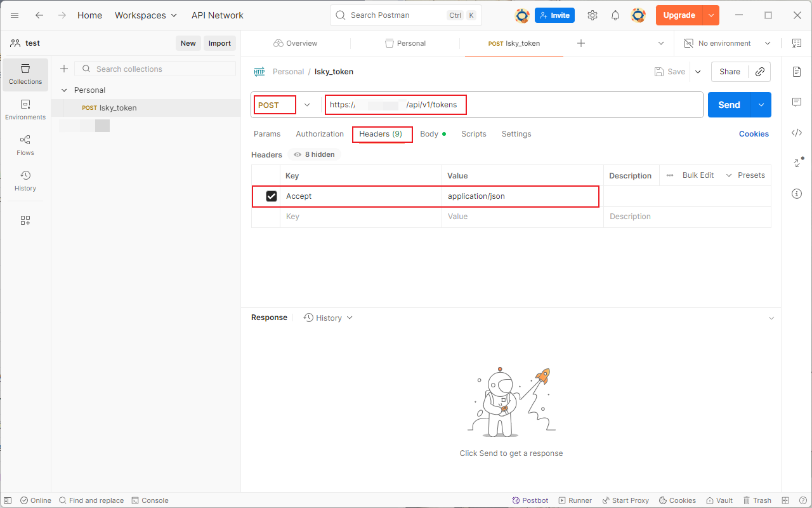Open the Body tab
The image size is (812, 508).
pyautogui.click(x=433, y=134)
